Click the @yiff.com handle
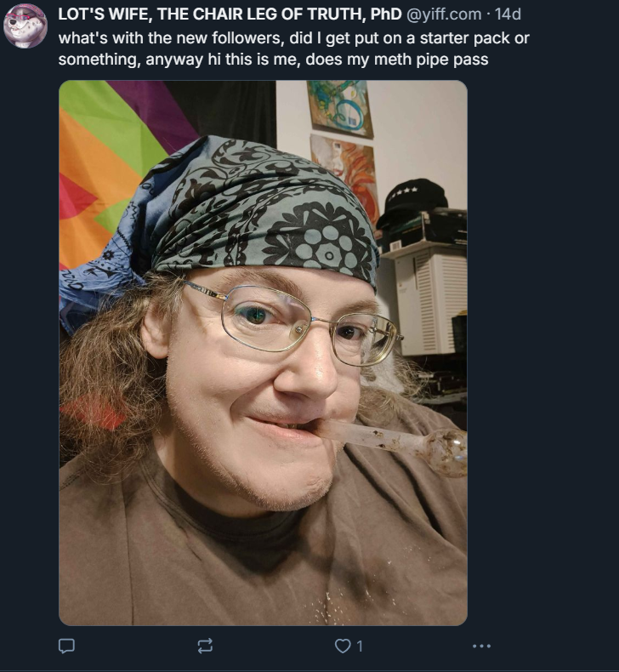 pyautogui.click(x=443, y=14)
